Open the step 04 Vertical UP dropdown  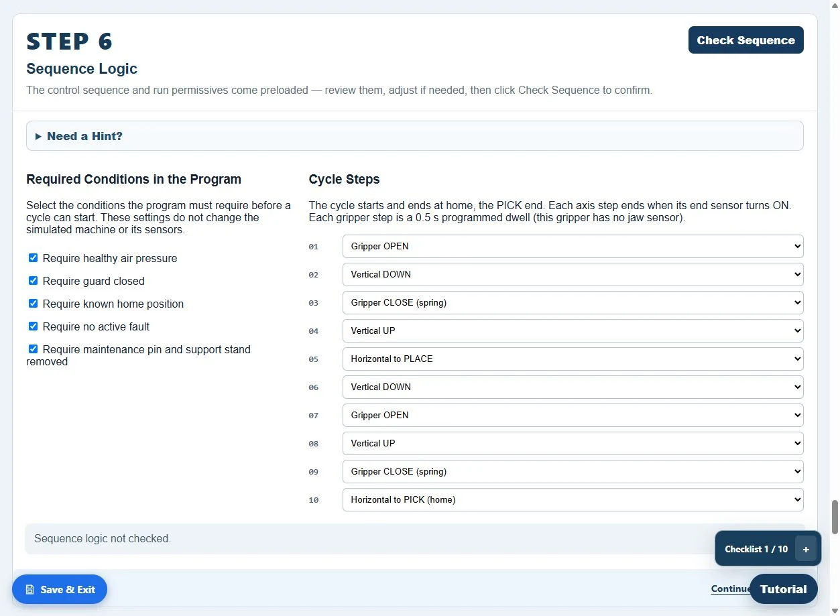click(x=573, y=330)
